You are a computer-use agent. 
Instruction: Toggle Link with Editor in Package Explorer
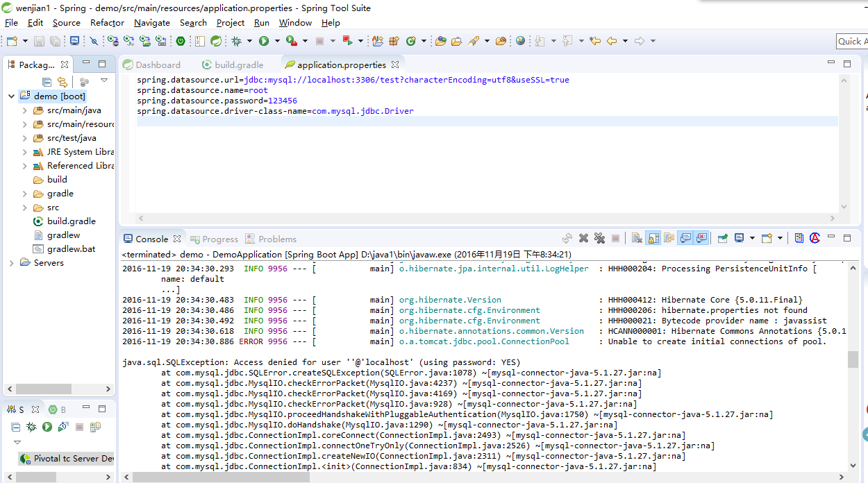click(63, 82)
